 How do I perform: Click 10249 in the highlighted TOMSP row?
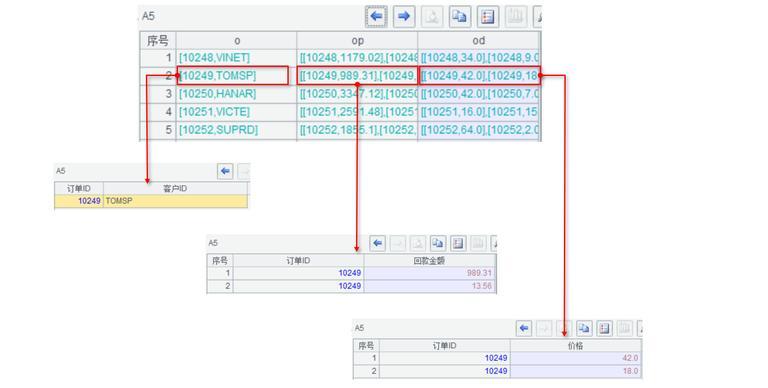79,201
